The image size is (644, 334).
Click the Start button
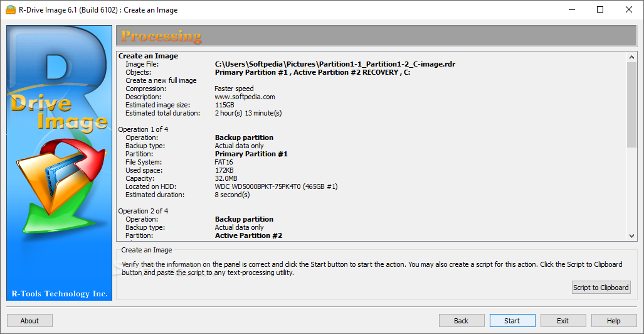pos(512,320)
